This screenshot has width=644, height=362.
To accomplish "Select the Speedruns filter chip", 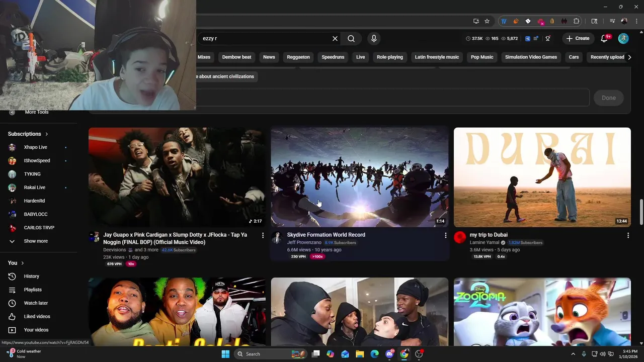I will [333, 57].
